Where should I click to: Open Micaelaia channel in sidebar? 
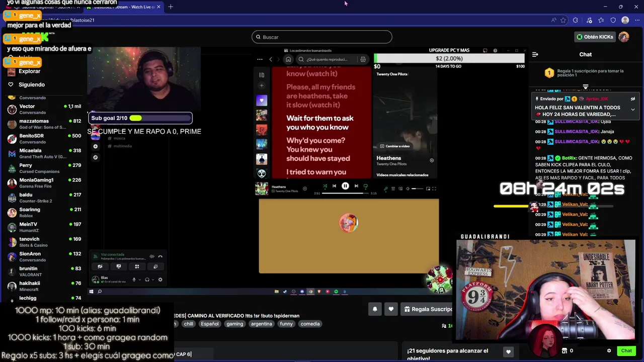pyautogui.click(x=44, y=153)
